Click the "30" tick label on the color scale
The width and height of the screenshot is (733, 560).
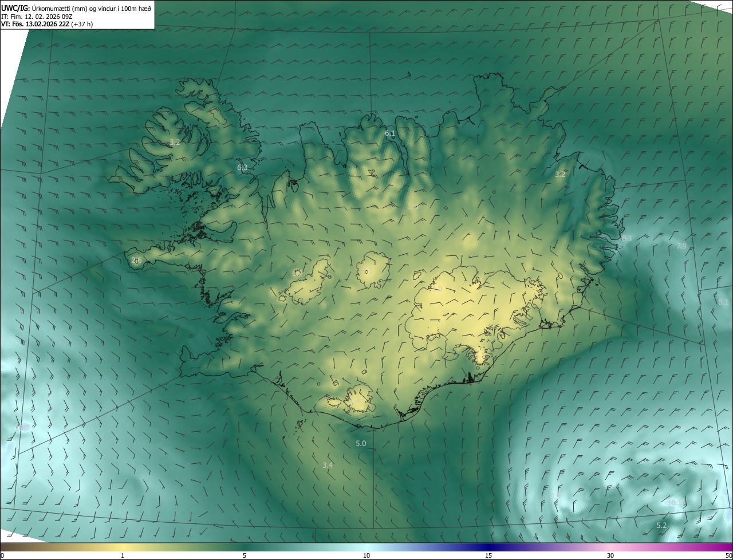pos(610,555)
